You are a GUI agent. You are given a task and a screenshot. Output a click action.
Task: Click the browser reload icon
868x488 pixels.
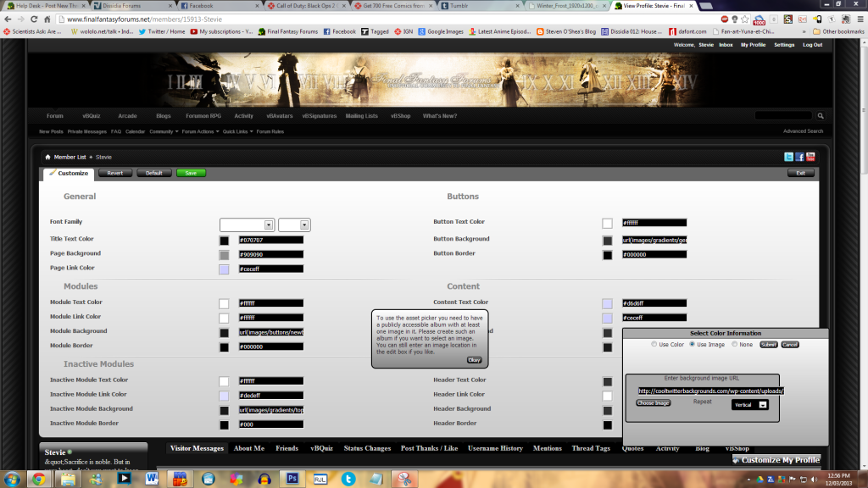[x=34, y=19]
